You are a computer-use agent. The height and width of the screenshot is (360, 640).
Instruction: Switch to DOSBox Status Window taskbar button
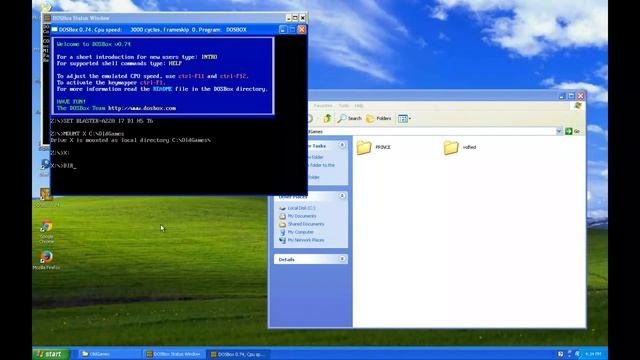(174, 354)
